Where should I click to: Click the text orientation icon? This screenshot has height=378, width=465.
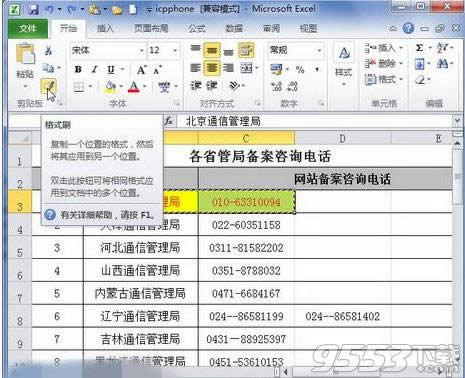pos(234,86)
